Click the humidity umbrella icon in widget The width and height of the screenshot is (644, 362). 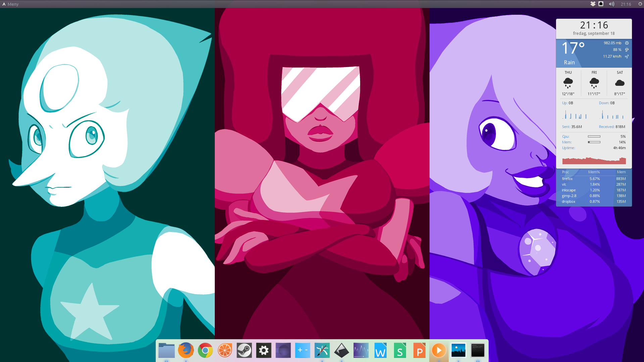pos(627,50)
